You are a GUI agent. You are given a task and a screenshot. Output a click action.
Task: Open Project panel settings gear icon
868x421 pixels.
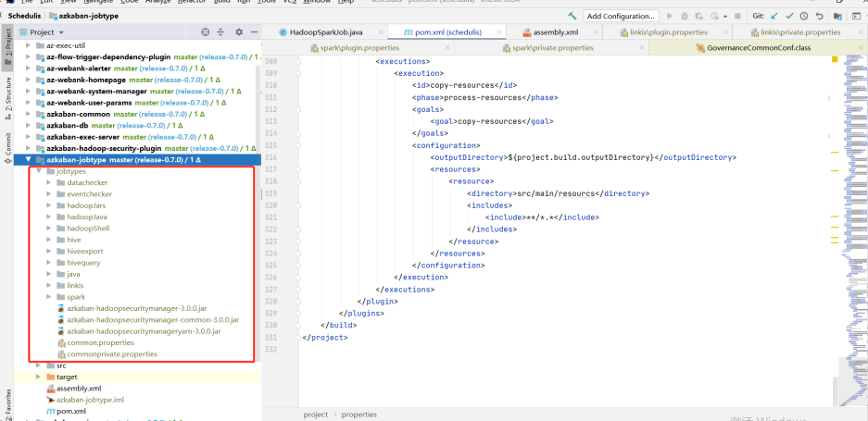[x=238, y=31]
